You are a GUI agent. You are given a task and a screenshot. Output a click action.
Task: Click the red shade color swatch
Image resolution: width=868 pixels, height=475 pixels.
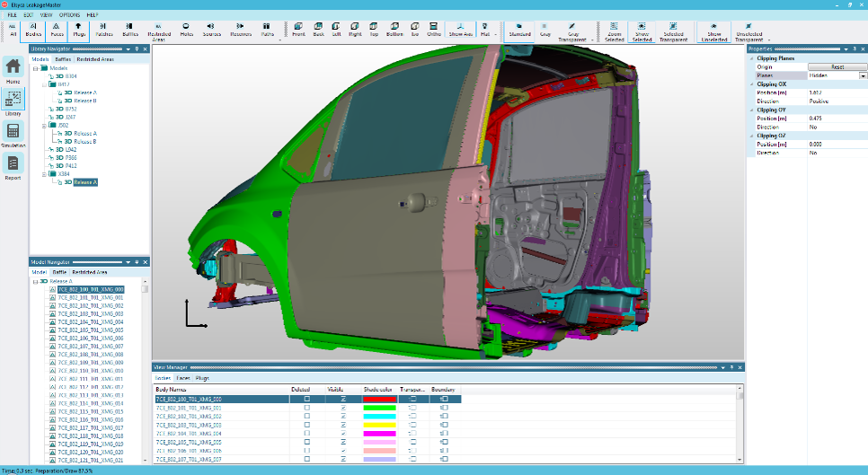pos(378,399)
